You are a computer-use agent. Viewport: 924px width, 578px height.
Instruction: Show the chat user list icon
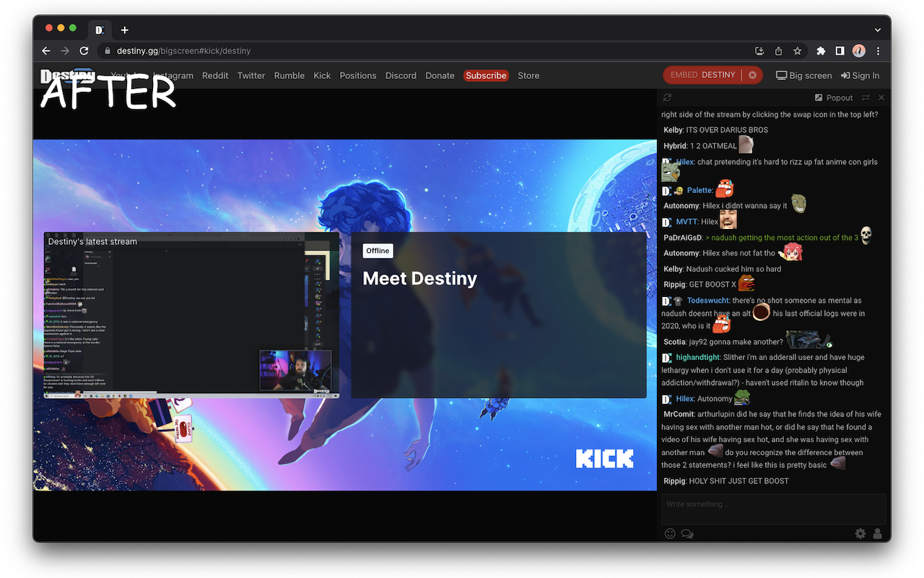(x=878, y=533)
